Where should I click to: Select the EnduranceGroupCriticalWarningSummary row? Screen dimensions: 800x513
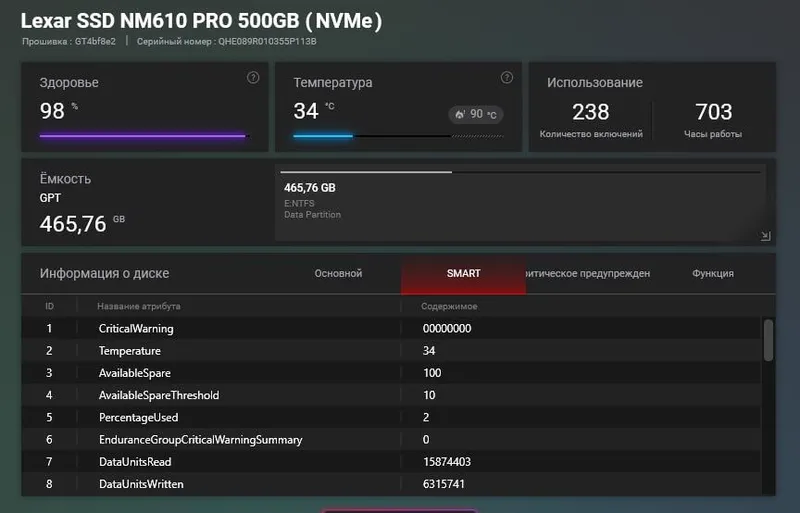point(391,439)
